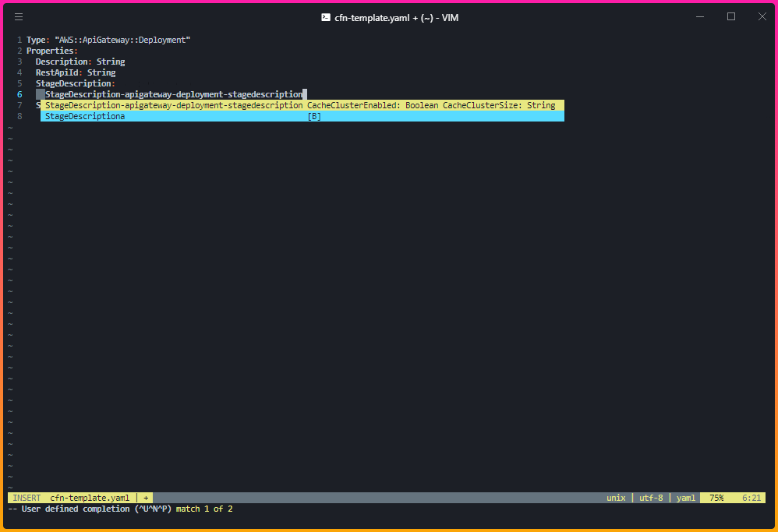Click the yaml filetype indicator
The height and width of the screenshot is (532, 778).
686,498
